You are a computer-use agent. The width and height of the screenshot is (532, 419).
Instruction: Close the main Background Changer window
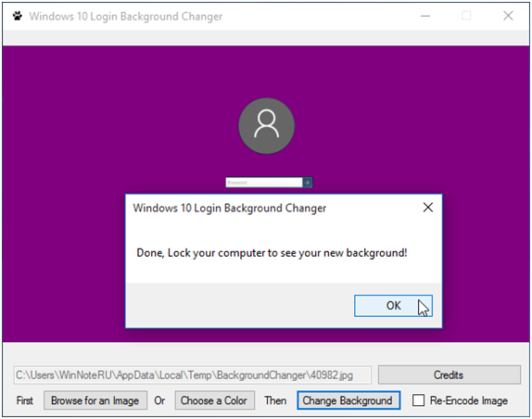click(x=508, y=16)
